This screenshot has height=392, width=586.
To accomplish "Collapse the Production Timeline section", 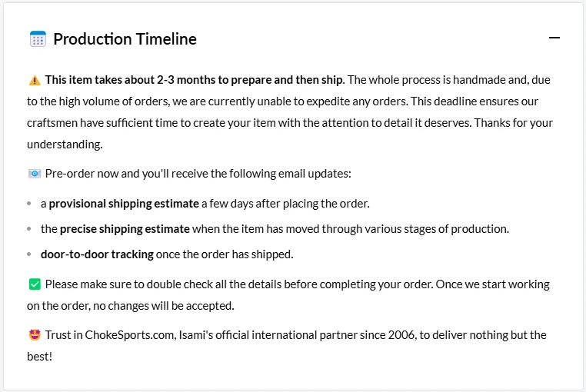I will coord(554,38).
